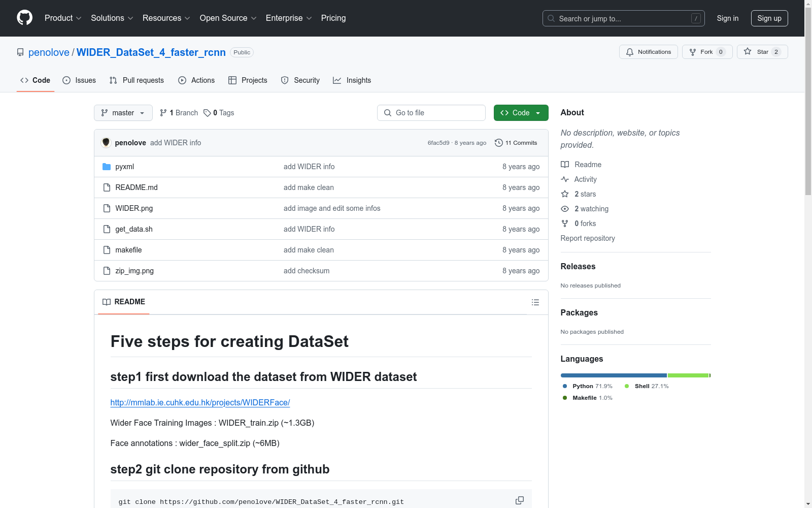The width and height of the screenshot is (812, 508).
Task: Open commit hash 6fac5d9
Action: point(438,143)
